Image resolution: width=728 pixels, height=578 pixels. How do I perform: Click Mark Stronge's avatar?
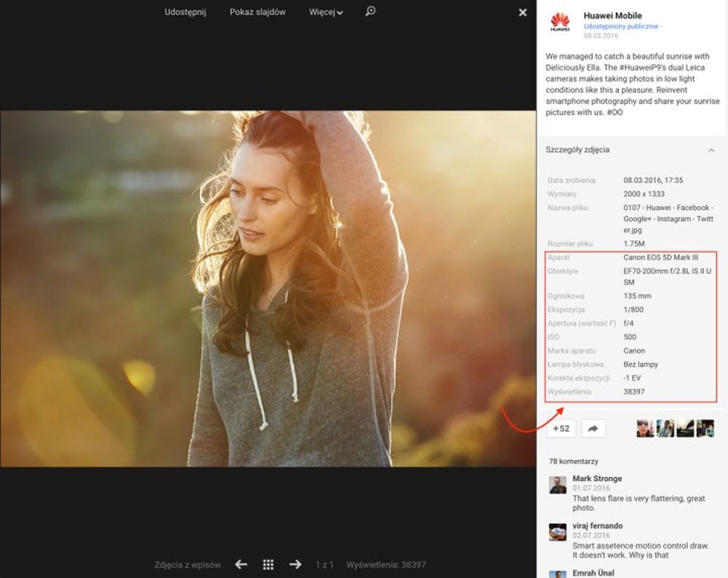[558, 485]
